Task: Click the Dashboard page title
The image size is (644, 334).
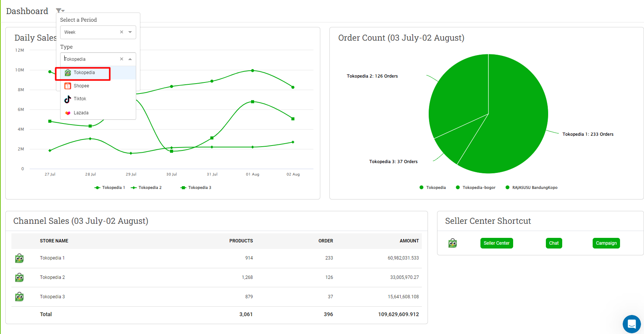Action: (x=27, y=11)
